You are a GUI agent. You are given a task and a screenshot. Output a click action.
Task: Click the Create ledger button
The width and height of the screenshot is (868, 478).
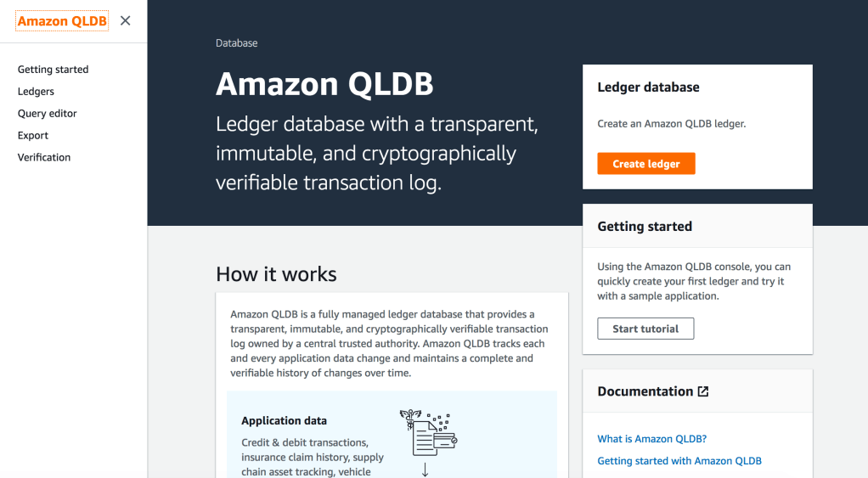(x=646, y=164)
